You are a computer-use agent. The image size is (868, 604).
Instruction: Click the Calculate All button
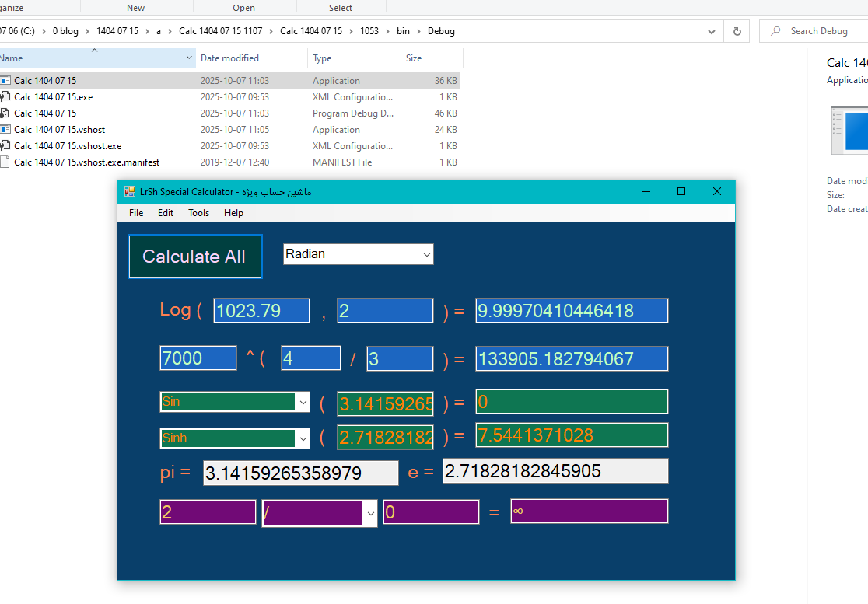pos(194,257)
